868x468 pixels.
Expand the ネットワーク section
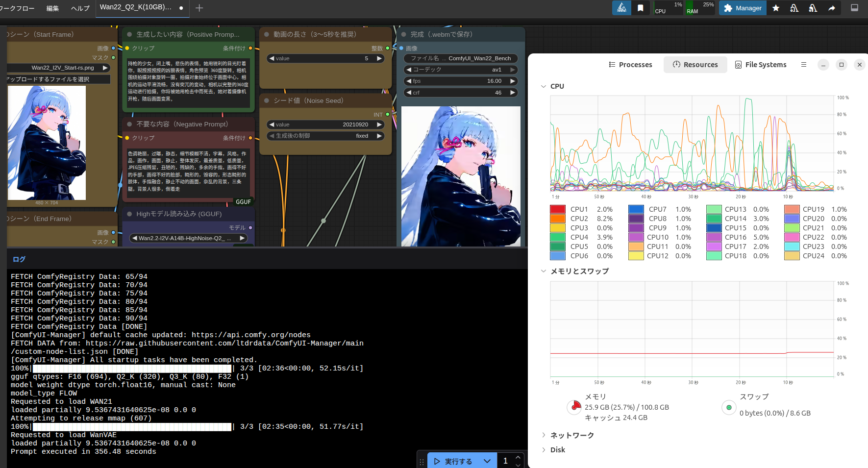click(x=544, y=435)
